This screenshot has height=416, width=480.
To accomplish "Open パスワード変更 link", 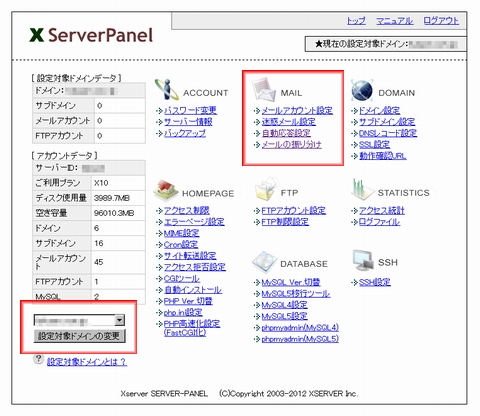I will tap(190, 110).
